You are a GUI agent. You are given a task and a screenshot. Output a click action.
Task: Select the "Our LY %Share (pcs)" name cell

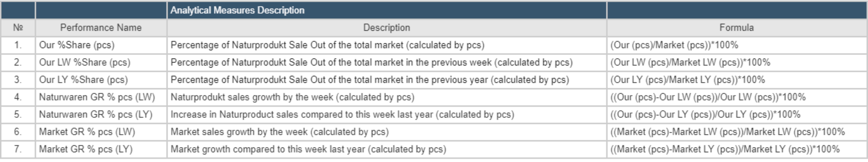83,80
